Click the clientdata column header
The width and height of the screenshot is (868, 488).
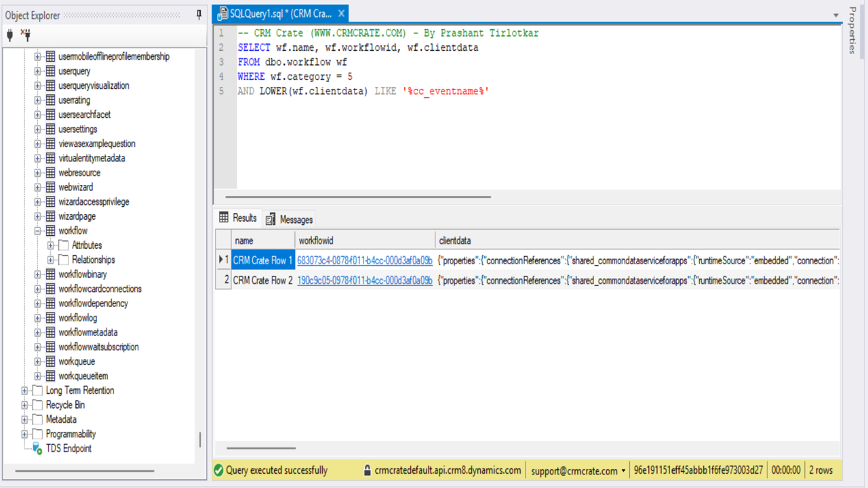(x=637, y=241)
